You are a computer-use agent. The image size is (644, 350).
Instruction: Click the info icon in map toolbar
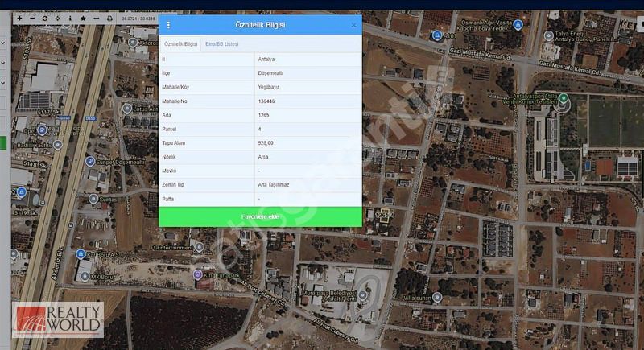click(69, 18)
